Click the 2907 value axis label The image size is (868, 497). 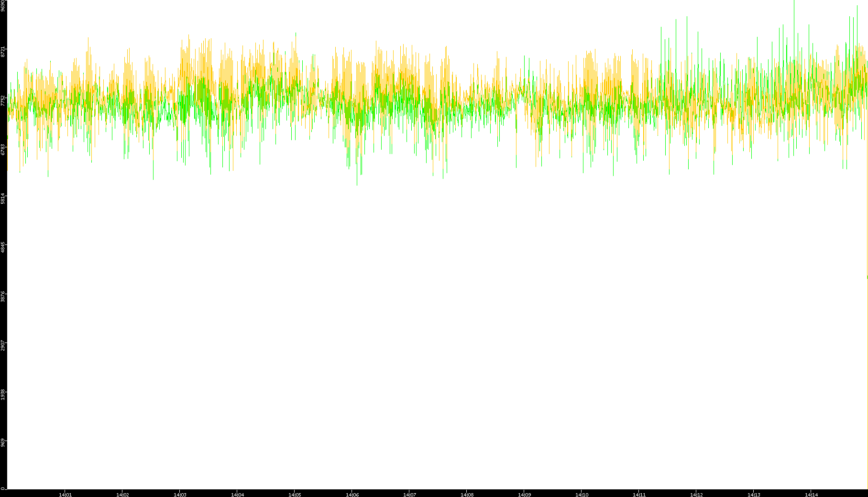click(x=3, y=345)
